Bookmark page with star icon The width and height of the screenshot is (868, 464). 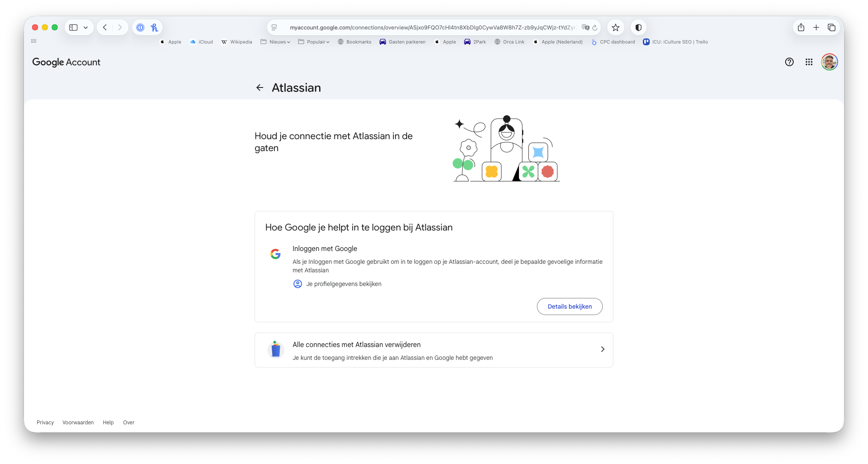615,27
